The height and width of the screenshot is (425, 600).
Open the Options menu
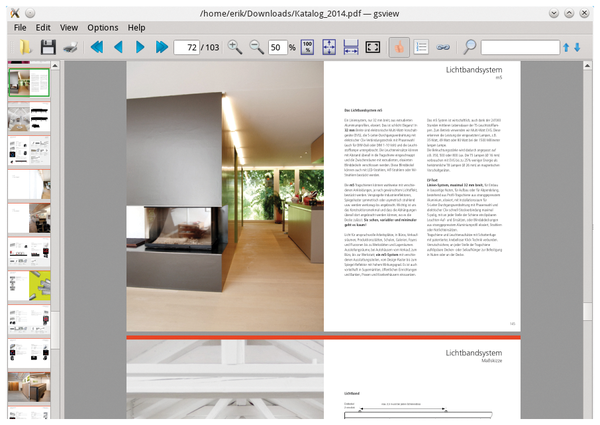pyautogui.click(x=103, y=28)
